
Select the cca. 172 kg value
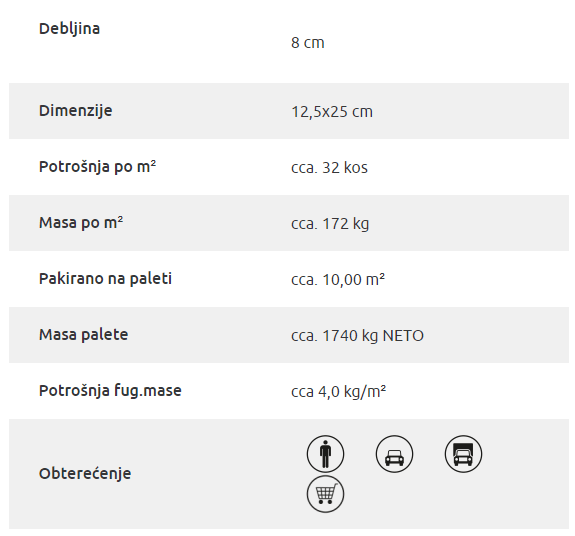[330, 224]
